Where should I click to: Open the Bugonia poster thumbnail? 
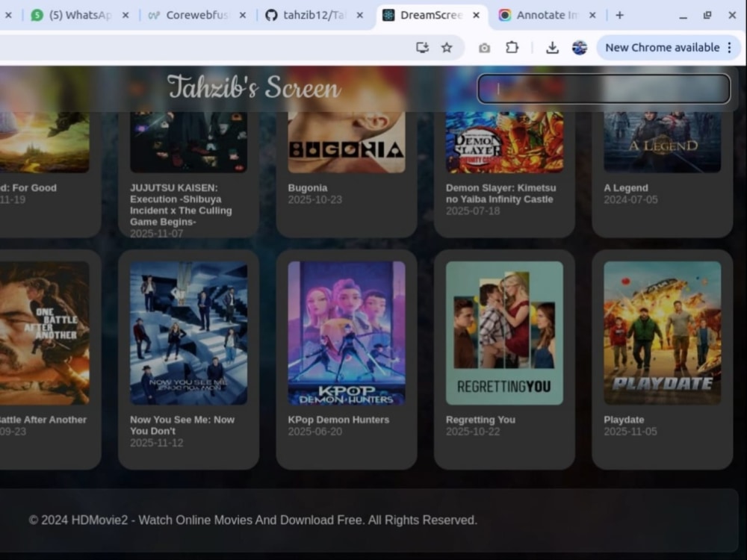(347, 142)
